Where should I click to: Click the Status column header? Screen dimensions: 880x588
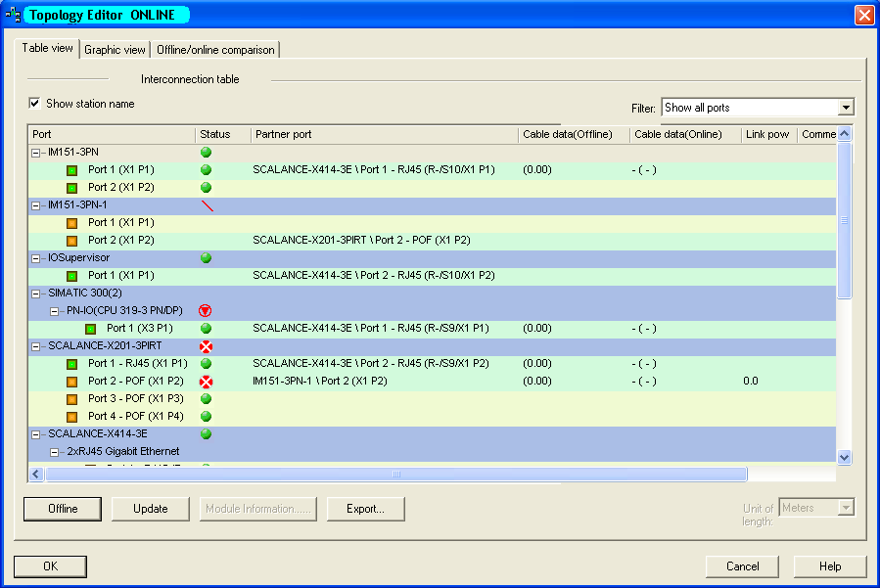223,134
